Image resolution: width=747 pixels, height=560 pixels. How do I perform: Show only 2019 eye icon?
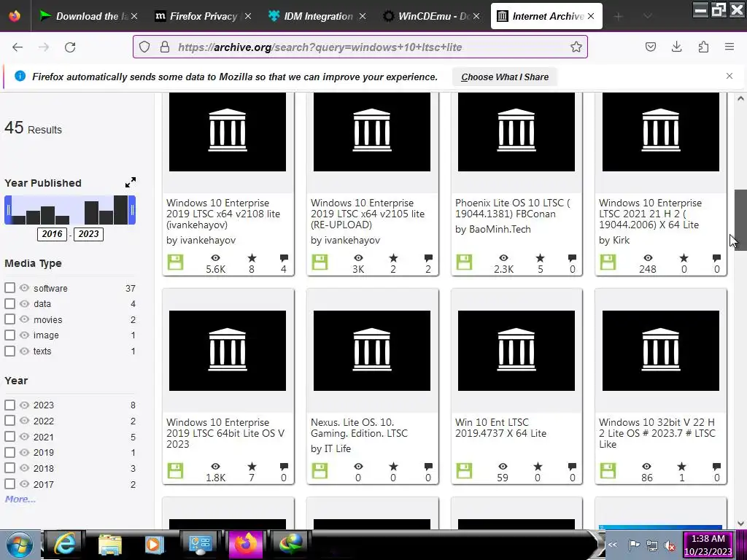click(x=24, y=452)
